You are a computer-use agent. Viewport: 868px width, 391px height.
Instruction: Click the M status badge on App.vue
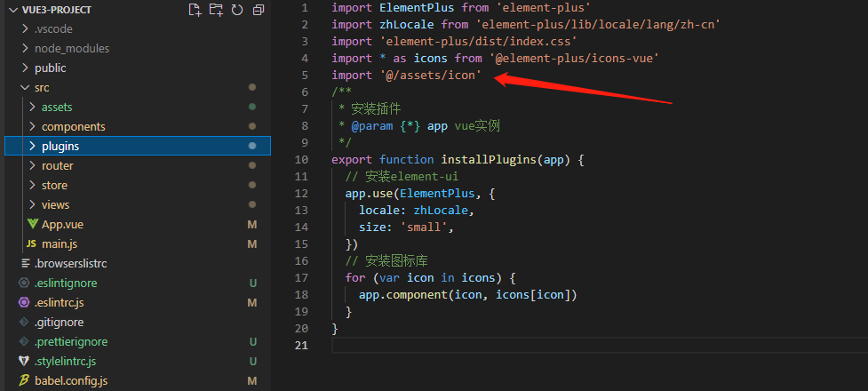click(252, 224)
